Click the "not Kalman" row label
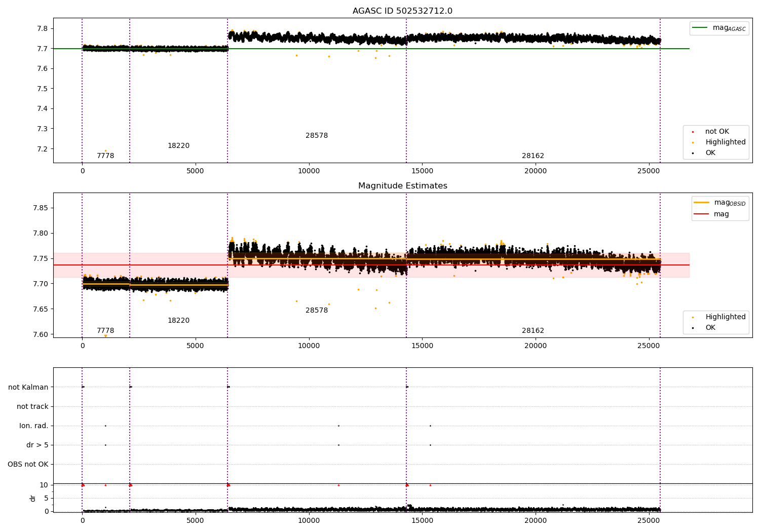This screenshot has width=760, height=532. coord(28,387)
